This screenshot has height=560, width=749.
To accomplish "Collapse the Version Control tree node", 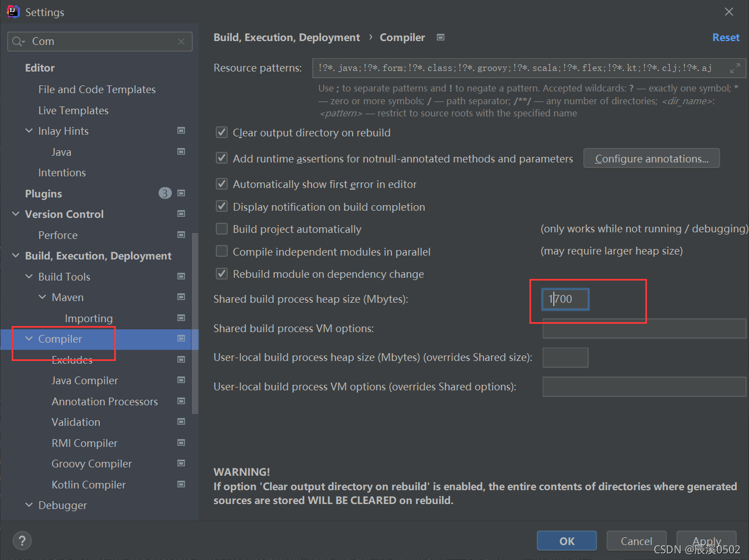I will [x=16, y=214].
